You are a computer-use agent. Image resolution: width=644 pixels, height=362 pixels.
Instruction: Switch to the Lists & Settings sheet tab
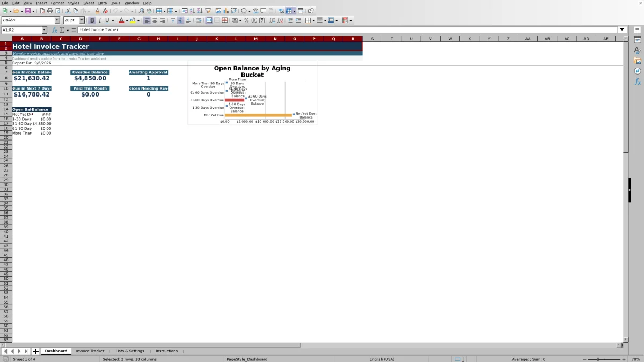coord(130,351)
